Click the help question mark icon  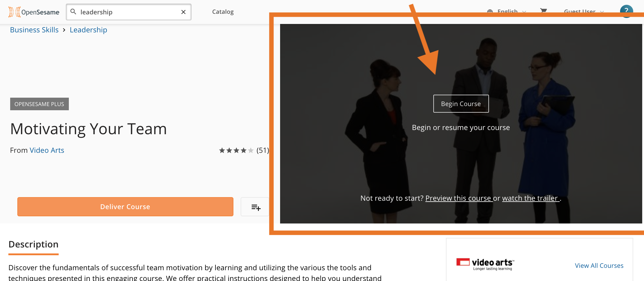pos(626,11)
